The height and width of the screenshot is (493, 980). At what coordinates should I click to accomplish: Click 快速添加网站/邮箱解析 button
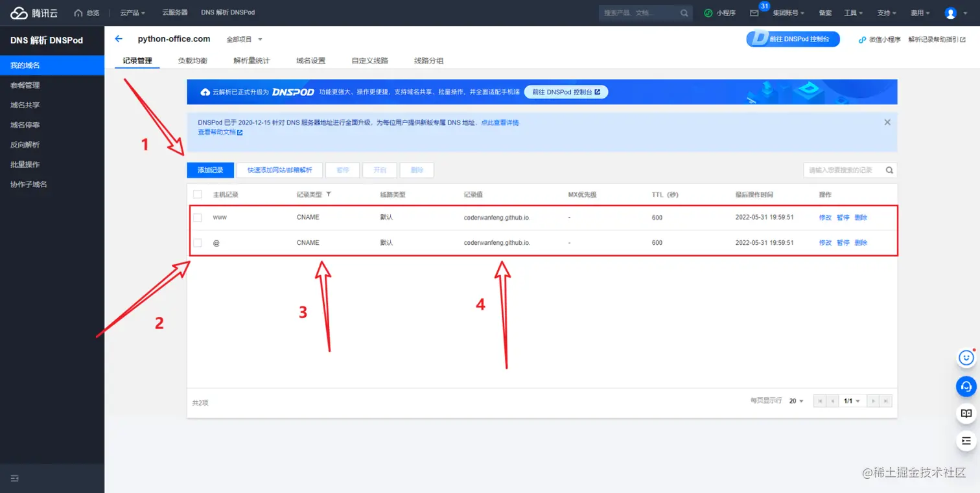coord(279,170)
